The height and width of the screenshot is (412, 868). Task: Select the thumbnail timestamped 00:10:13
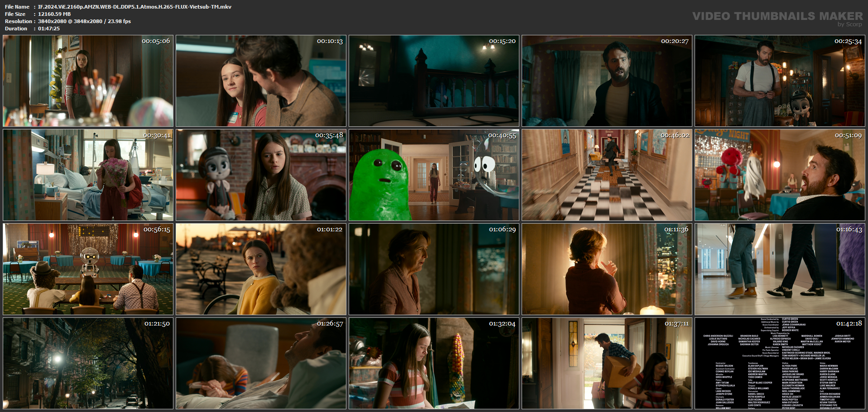point(261,81)
